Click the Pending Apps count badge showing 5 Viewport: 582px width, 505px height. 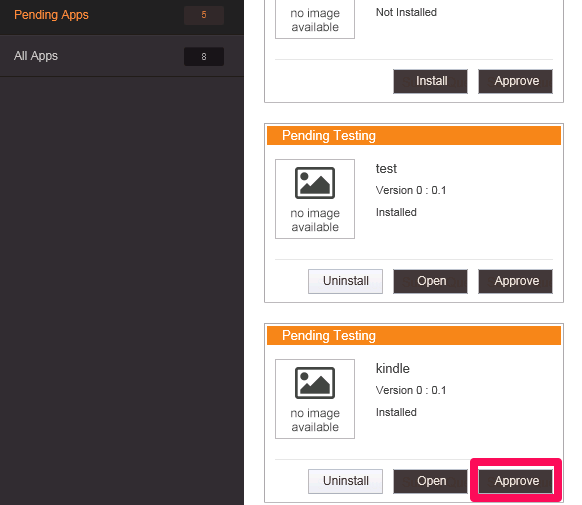204,15
